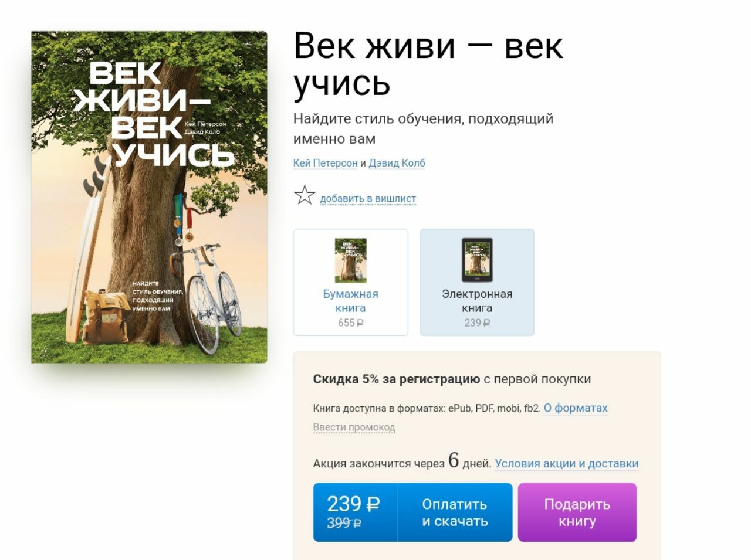751x560 pixels.
Task: Select the Электронная книга option for 239 ₽
Action: (477, 282)
